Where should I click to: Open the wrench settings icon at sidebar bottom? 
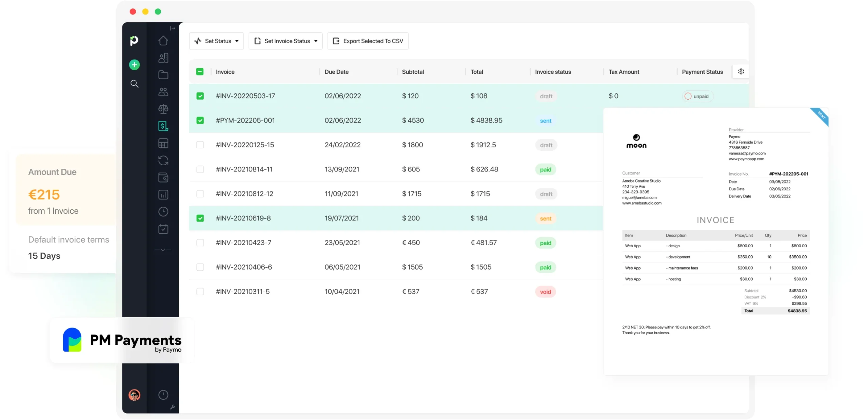click(x=173, y=407)
